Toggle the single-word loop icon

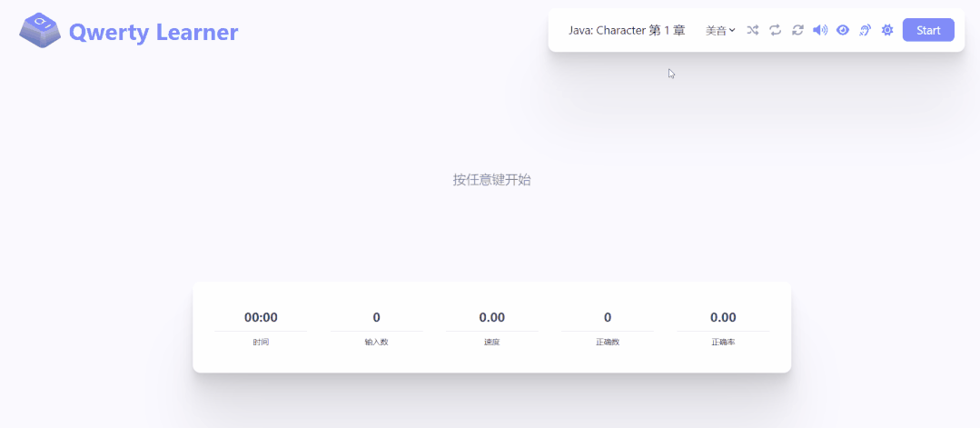click(775, 30)
